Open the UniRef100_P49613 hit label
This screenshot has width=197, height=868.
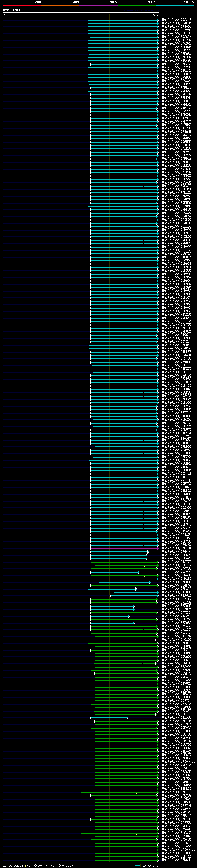click(x=177, y=596)
